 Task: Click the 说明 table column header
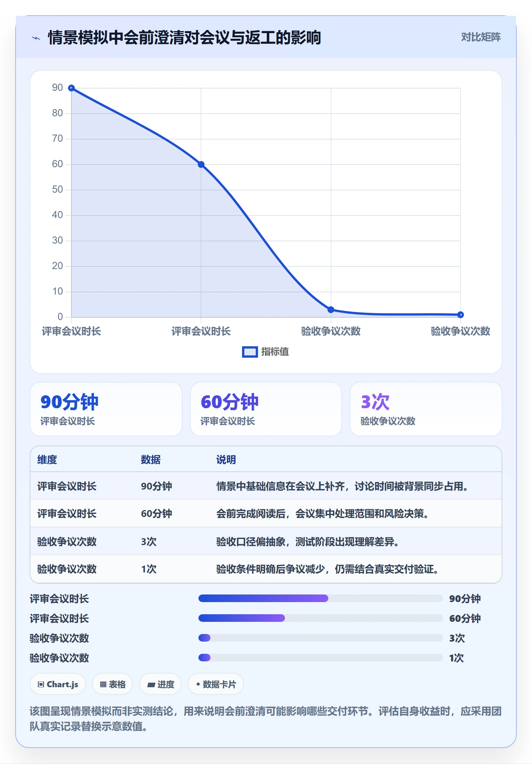point(226,460)
